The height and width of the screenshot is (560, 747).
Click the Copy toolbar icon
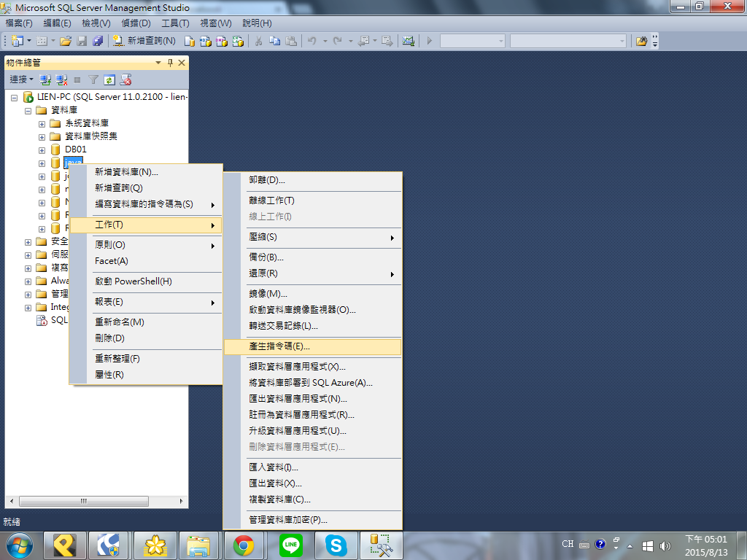[x=275, y=41]
